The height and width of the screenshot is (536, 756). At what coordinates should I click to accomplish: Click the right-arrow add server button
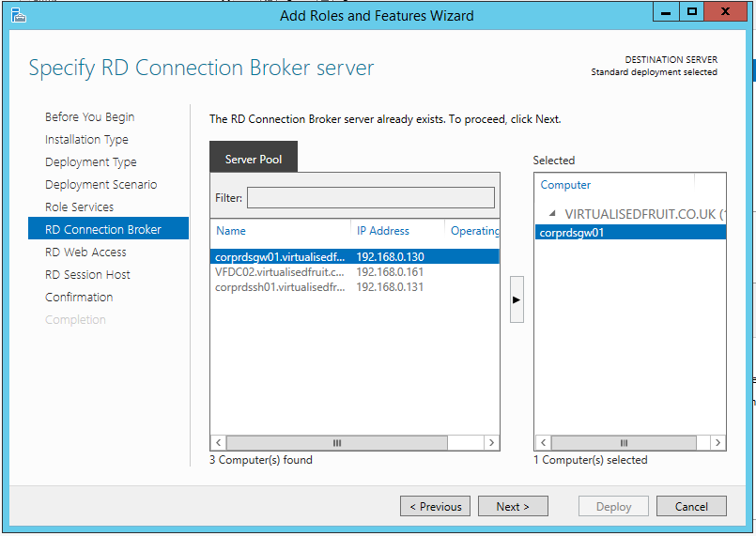(517, 299)
